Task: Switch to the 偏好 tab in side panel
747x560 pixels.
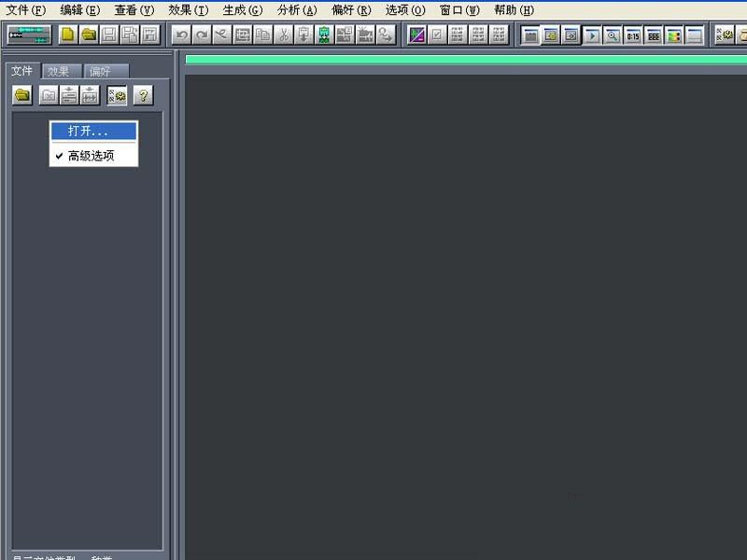Action: pos(100,71)
